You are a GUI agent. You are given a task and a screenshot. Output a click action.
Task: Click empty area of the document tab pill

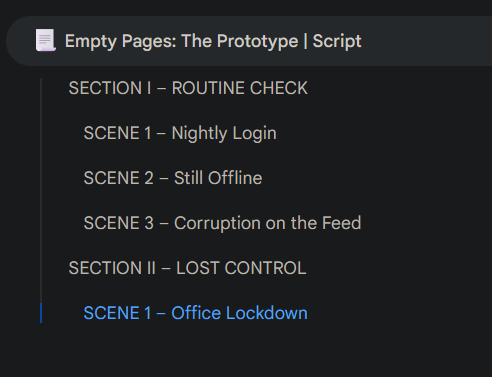[427, 41]
